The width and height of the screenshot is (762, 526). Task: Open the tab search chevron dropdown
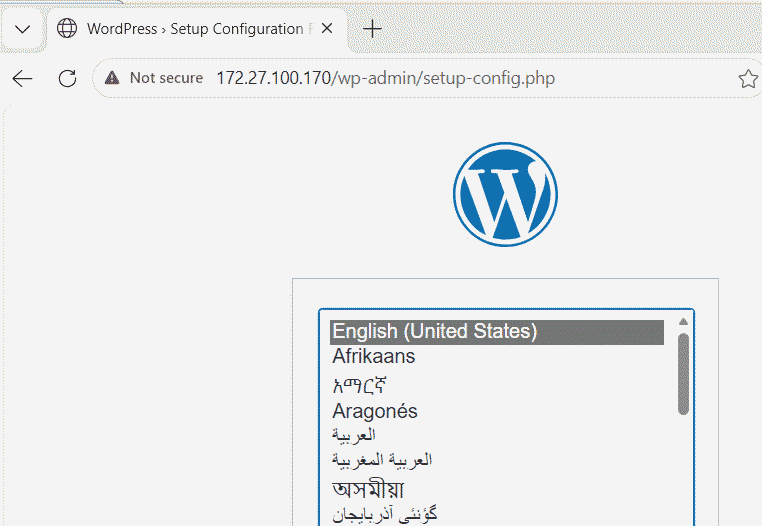click(22, 29)
